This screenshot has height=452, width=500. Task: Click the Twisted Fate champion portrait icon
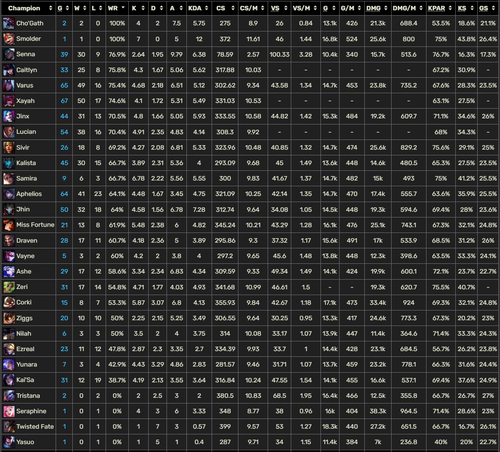coord(9,426)
